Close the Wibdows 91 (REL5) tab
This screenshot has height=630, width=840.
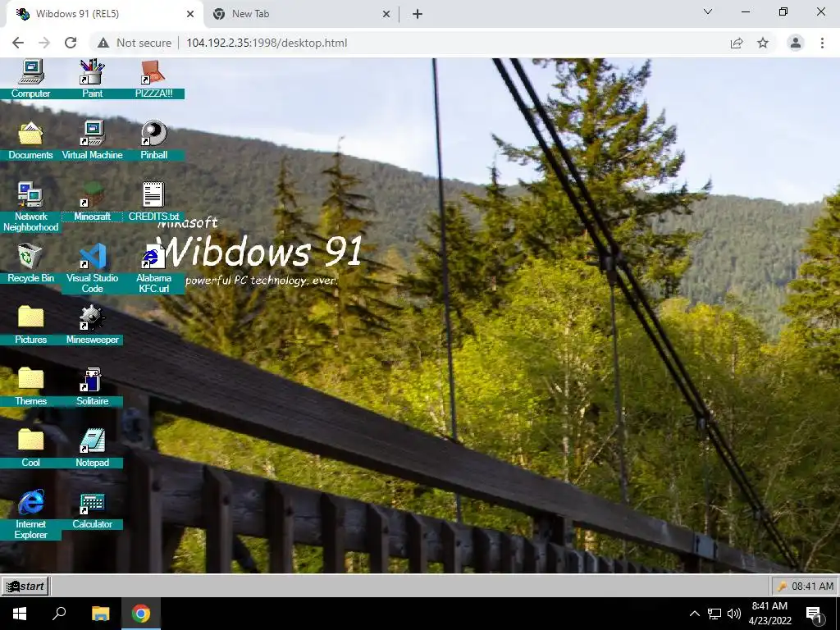tap(190, 15)
